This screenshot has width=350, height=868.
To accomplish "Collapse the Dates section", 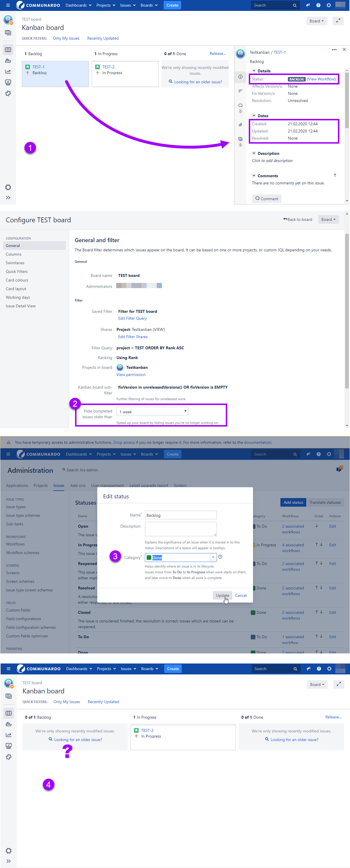I will [x=254, y=115].
